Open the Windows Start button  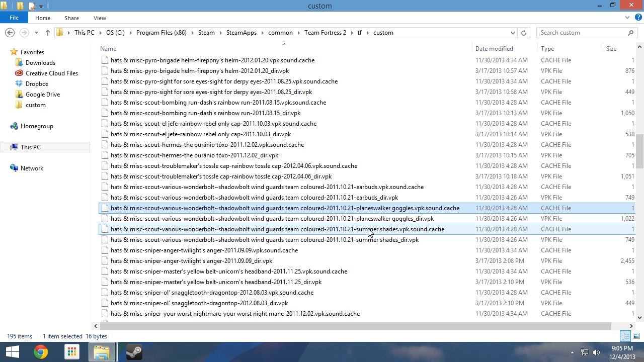point(12,352)
